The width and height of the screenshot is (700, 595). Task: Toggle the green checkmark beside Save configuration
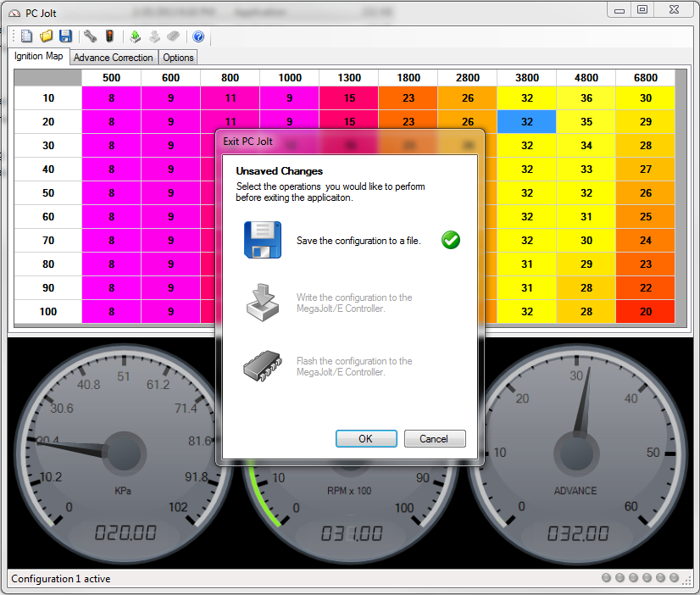coord(451,240)
